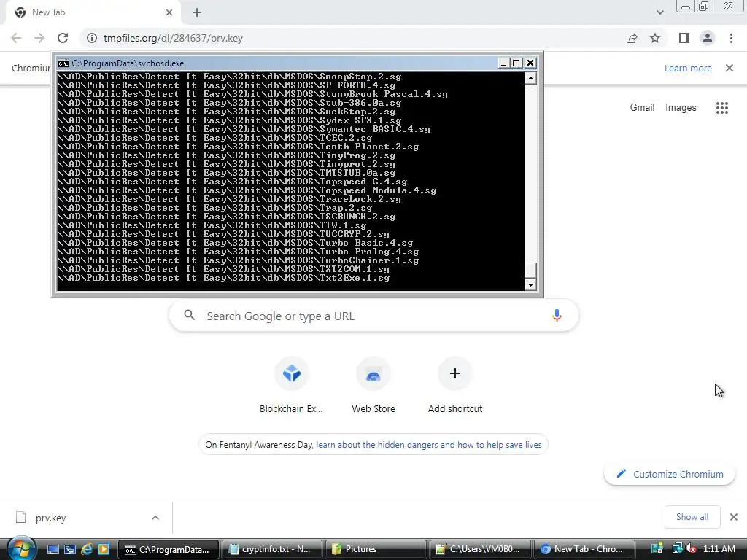Select console line Txt2Exe.1.sg

[x=223, y=278]
